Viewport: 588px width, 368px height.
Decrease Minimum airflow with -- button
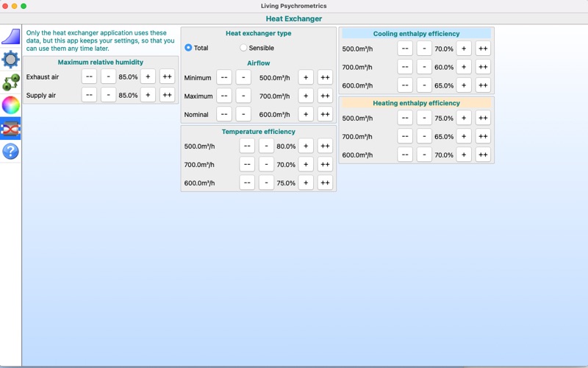point(224,77)
